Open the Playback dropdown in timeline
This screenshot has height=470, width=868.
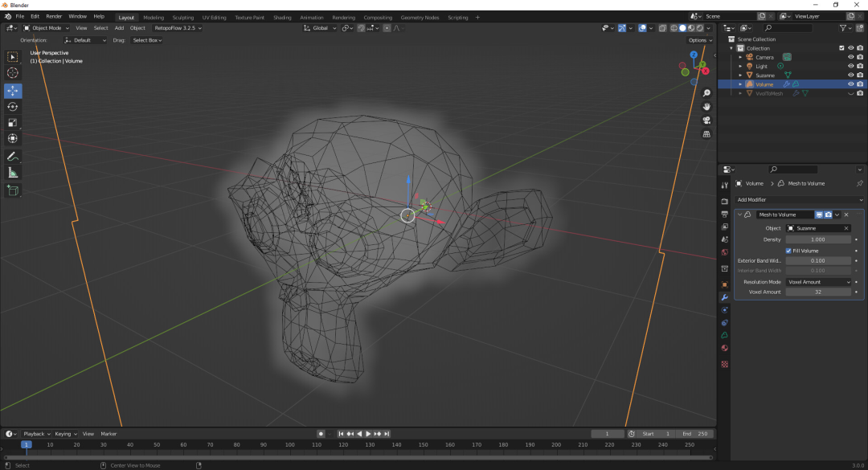pos(36,434)
